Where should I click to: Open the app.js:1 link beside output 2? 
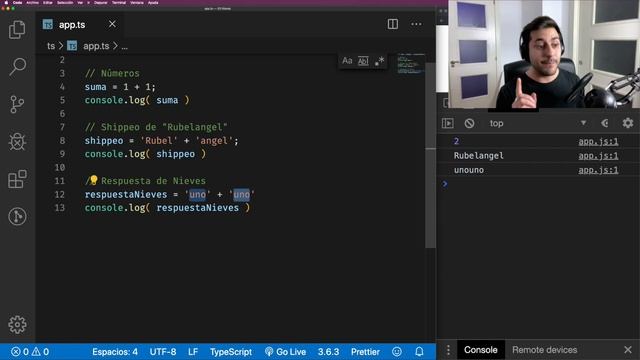tap(598, 141)
